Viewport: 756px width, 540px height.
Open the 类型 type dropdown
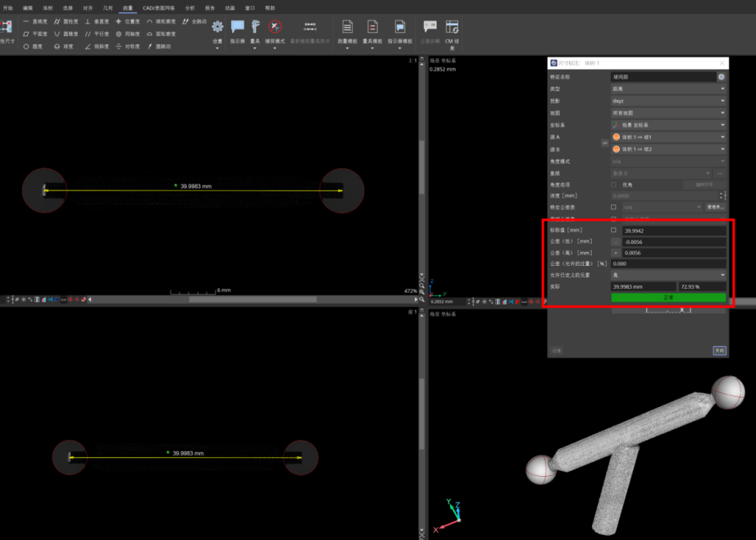668,89
